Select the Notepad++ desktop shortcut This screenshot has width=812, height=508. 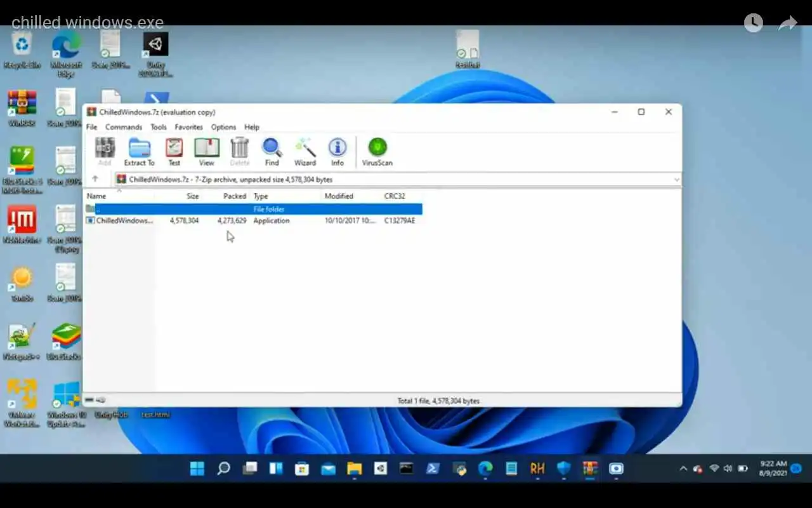(x=22, y=342)
